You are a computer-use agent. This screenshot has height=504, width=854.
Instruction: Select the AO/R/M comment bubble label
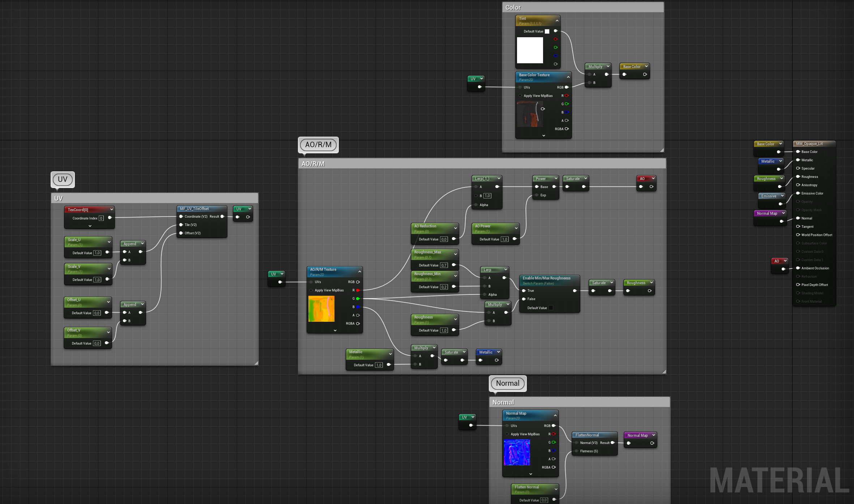(318, 145)
